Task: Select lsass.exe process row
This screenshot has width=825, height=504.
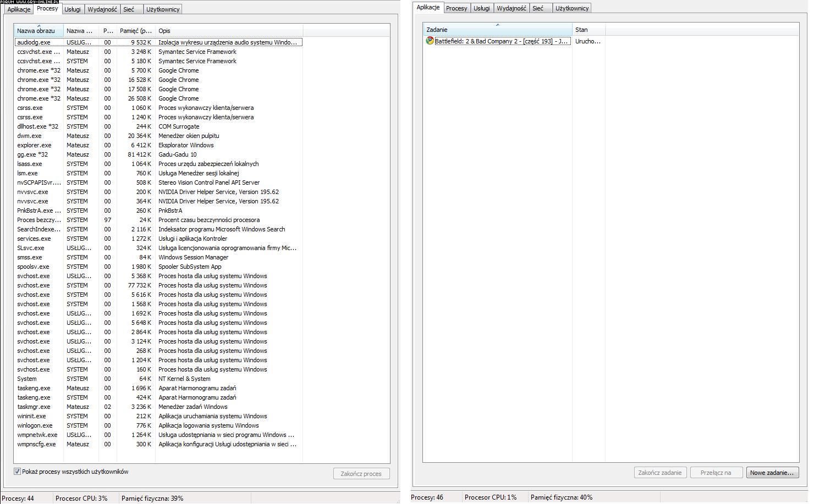Action: (x=158, y=164)
